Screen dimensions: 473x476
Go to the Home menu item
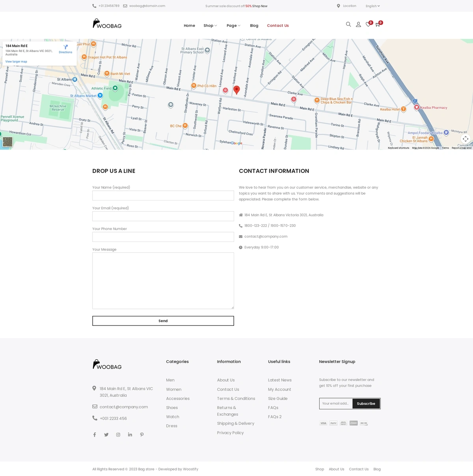pos(189,26)
